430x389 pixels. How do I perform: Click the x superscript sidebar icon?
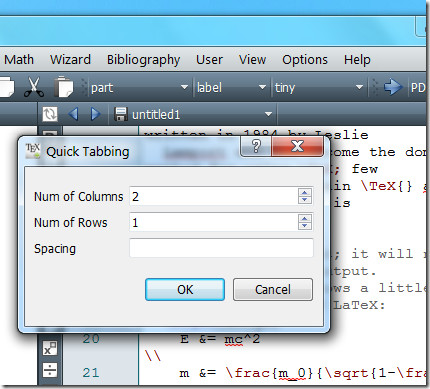click(x=50, y=348)
